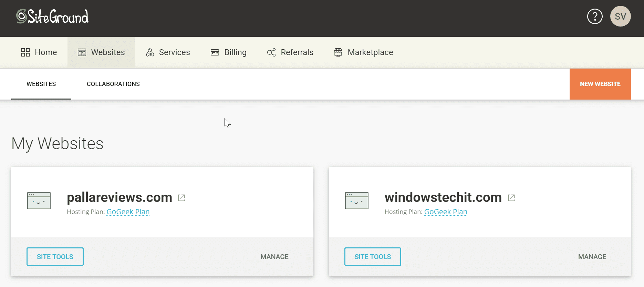Screen dimensions: 644x287
Task: Navigate to the Referrals menu item
Action: point(290,52)
